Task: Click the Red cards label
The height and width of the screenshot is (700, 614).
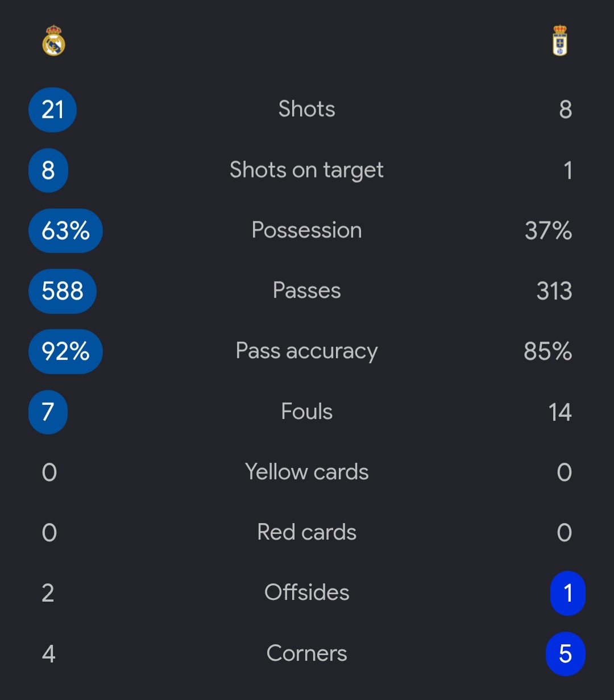Action: [307, 532]
